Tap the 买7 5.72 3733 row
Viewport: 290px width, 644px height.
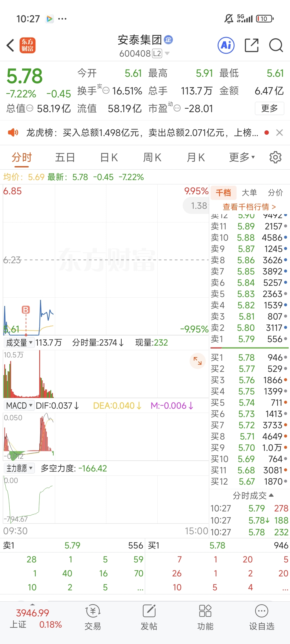(x=249, y=425)
